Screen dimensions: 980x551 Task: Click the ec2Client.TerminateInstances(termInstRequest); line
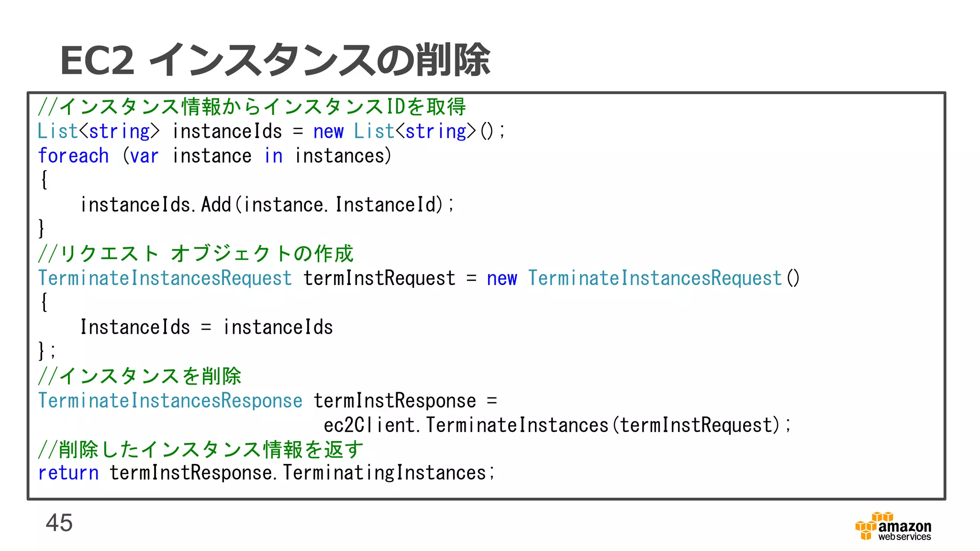tap(557, 425)
